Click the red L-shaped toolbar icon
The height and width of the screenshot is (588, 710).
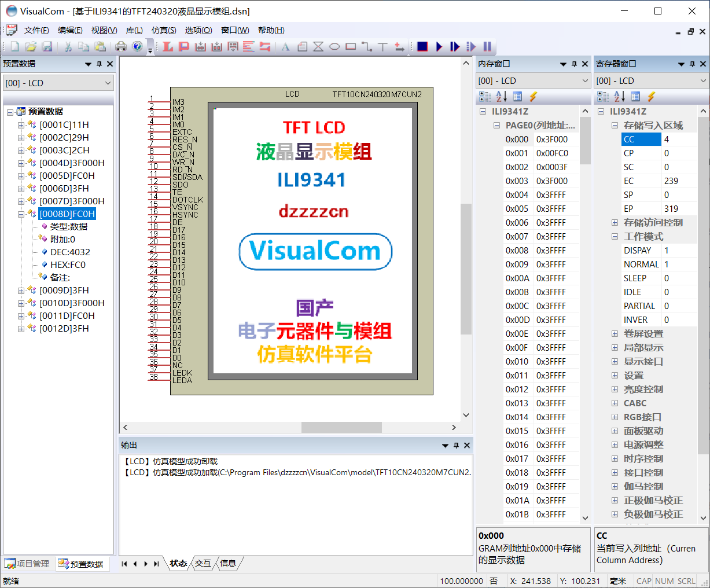pos(168,46)
